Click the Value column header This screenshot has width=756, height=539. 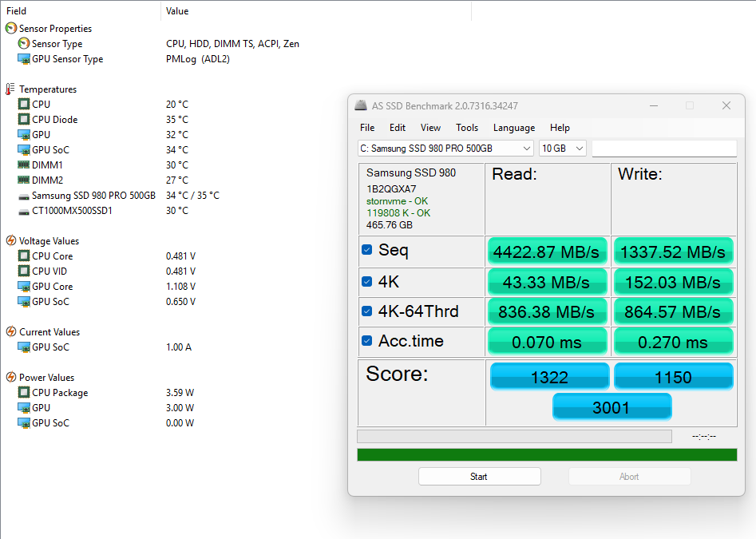click(x=316, y=10)
